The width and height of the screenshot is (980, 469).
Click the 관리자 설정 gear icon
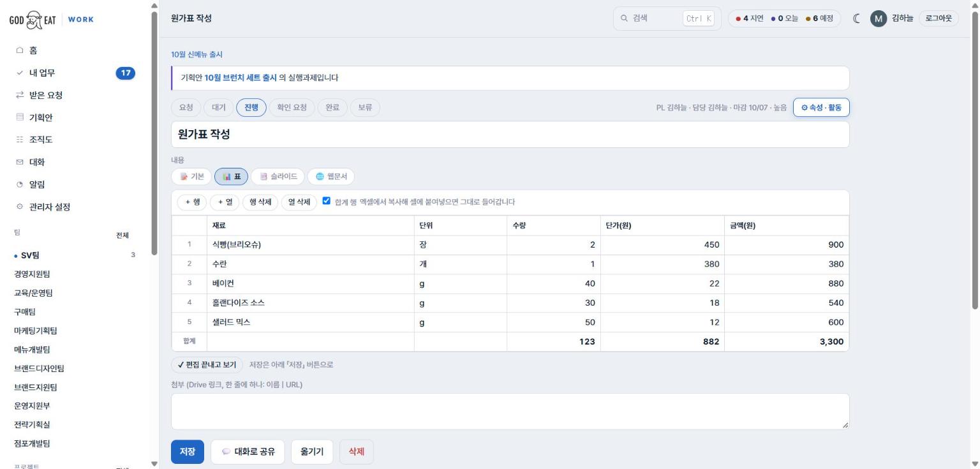[x=19, y=207]
